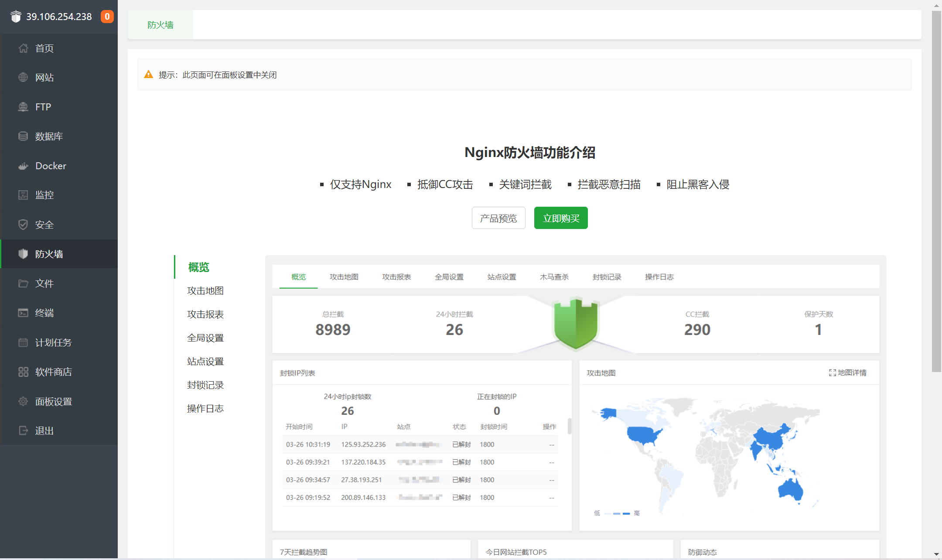Screen dimensions: 942x560
Task: Switch to the 木马查杀 tab
Action: [x=554, y=277]
